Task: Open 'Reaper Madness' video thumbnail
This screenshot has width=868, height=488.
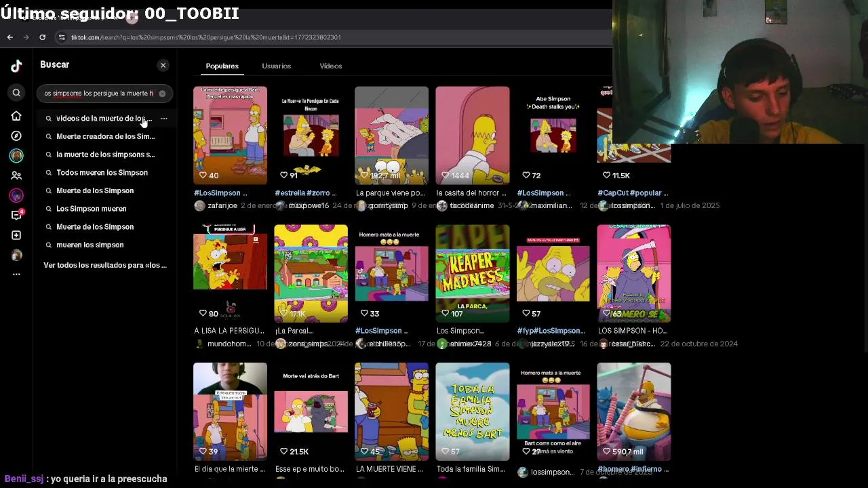Action: click(472, 273)
